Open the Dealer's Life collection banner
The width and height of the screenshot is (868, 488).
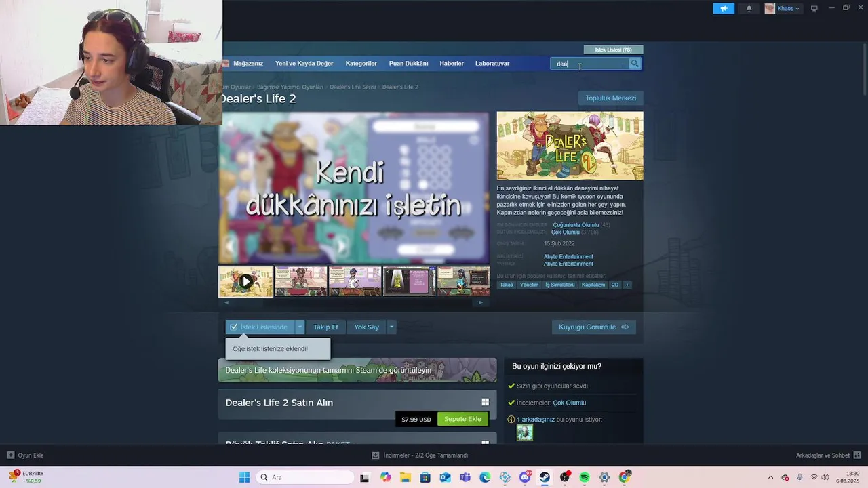point(357,370)
